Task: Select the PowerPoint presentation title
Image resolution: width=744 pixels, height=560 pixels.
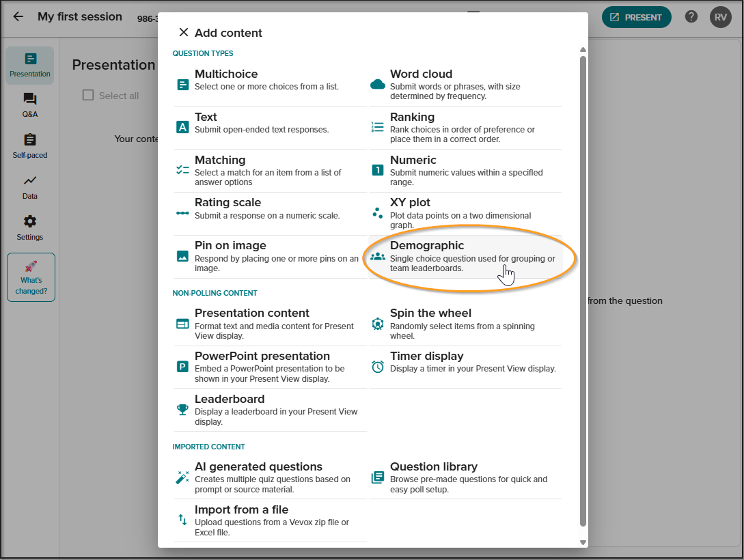Action: 262,356
